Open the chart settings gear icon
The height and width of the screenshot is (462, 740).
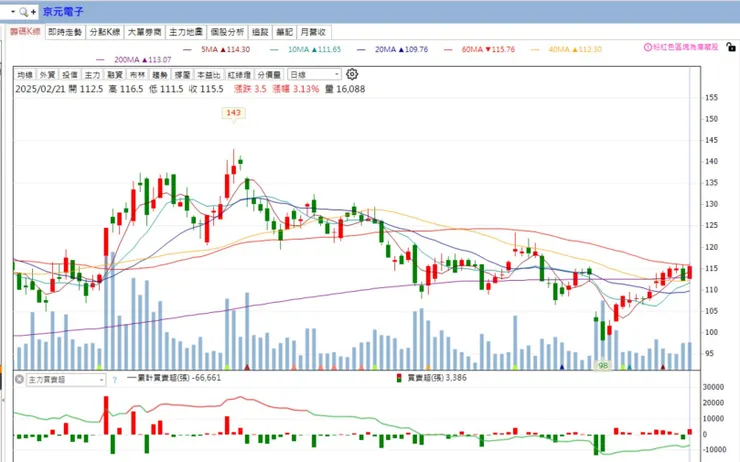352,74
